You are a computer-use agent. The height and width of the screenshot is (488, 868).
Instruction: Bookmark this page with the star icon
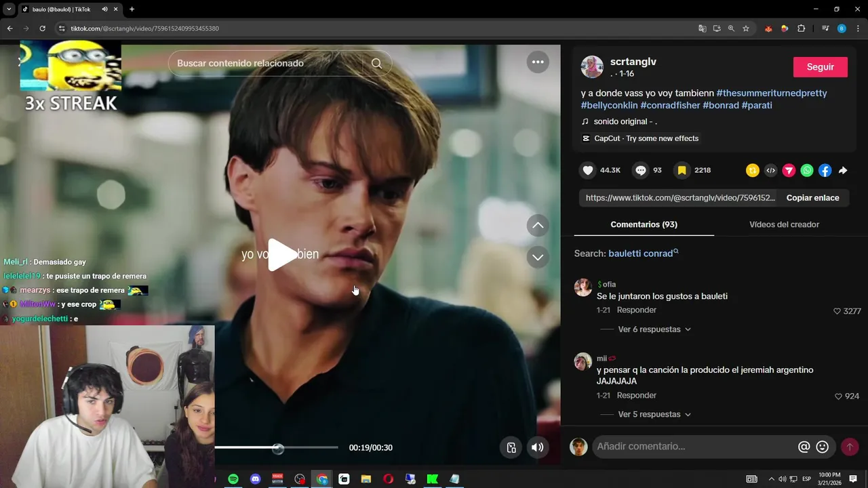coord(746,28)
